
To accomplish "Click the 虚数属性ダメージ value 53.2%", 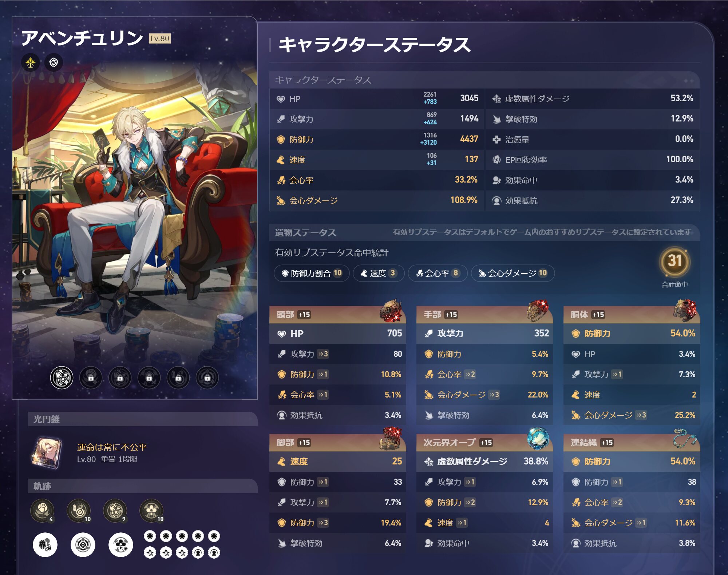I will pos(682,98).
